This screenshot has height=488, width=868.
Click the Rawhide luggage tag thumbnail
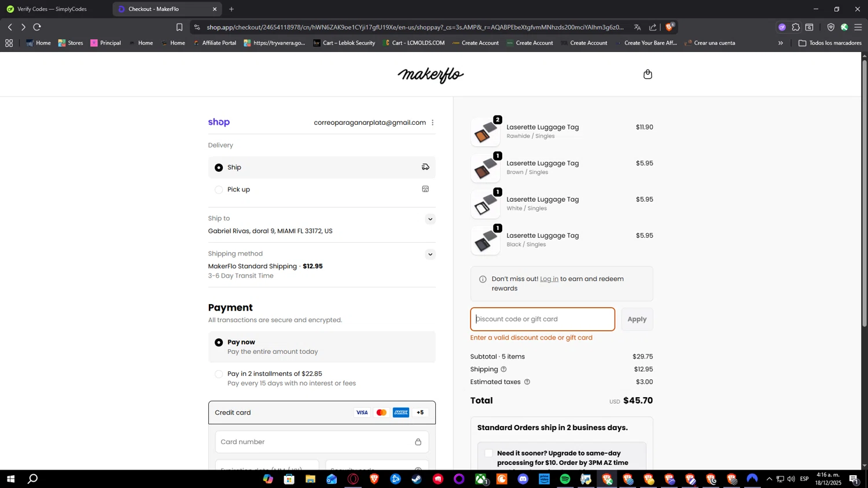[486, 132]
